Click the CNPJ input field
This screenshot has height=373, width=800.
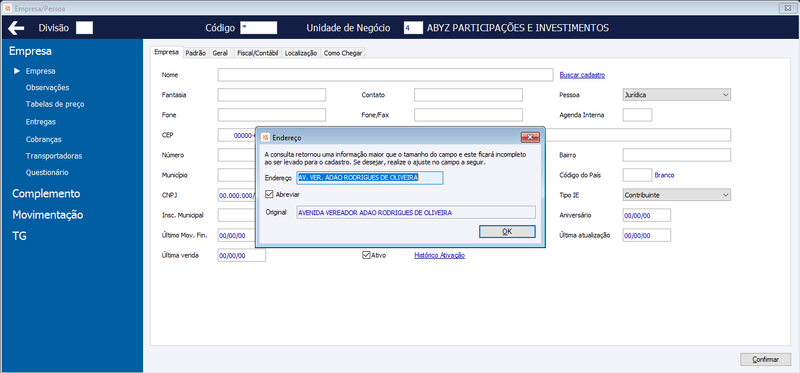coord(237,195)
